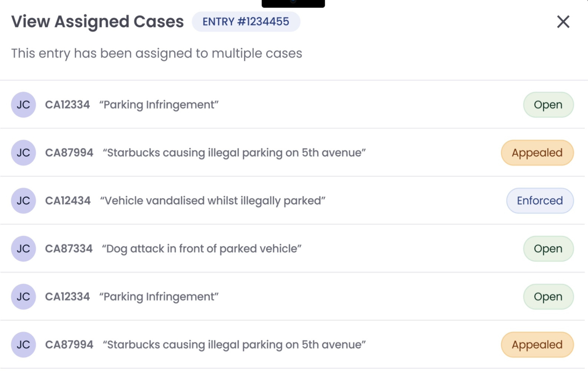Image resolution: width=588 pixels, height=379 pixels.
Task: Select the JC avatar on the second Parking Infringement row
Action: 23,296
